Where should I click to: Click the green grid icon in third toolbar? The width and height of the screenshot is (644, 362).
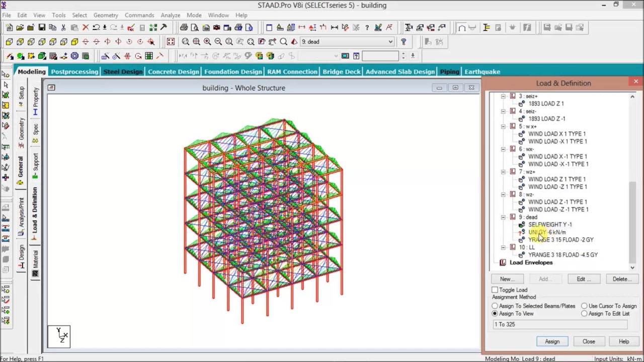tap(149, 56)
